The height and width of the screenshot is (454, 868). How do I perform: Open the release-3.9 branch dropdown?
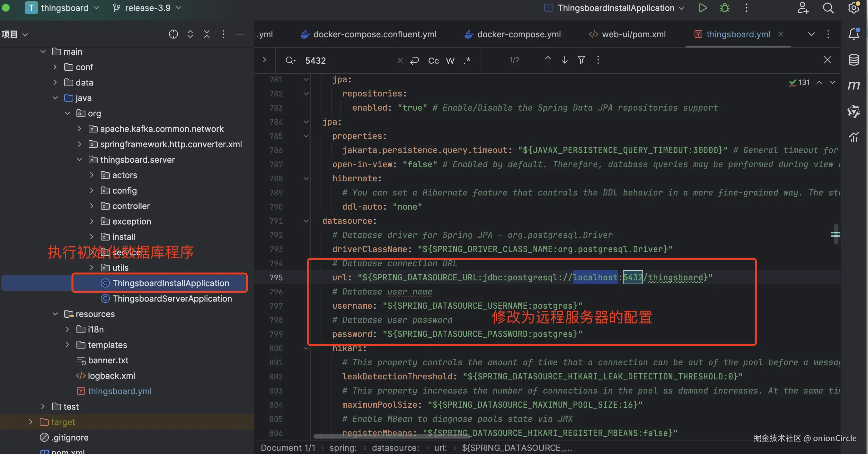coord(147,8)
